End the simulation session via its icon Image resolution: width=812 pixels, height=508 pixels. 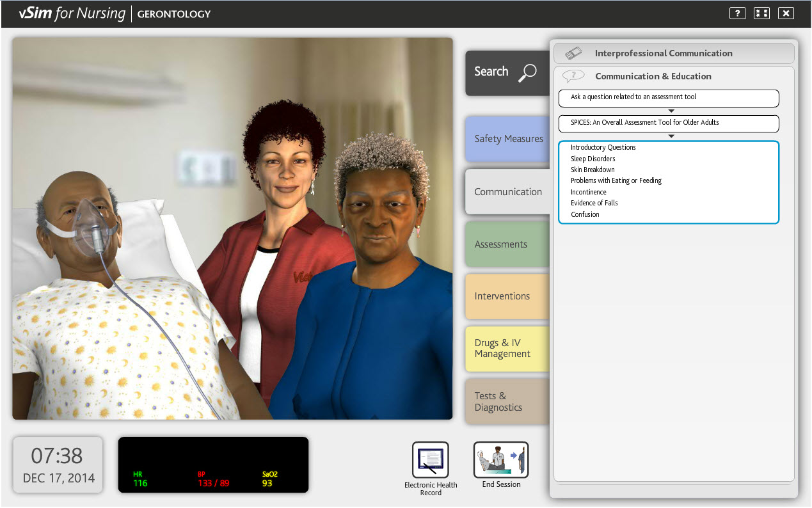click(500, 460)
